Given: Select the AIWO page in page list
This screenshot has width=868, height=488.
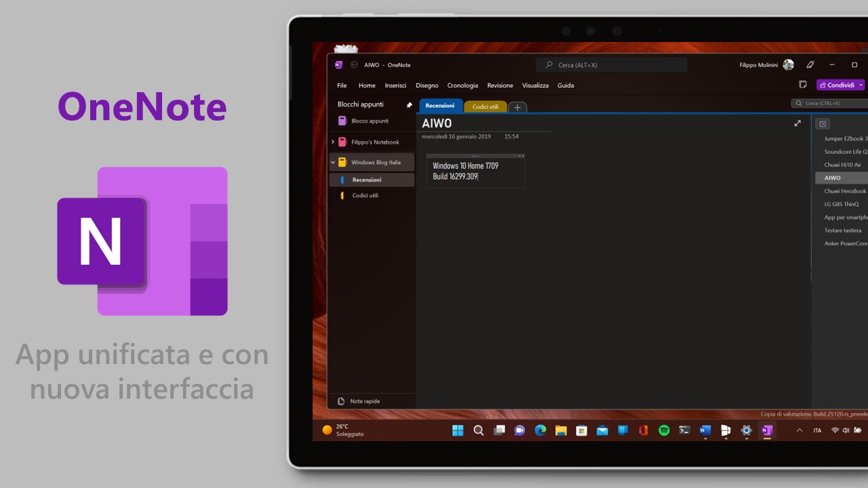Looking at the screenshot, I should click(842, 178).
